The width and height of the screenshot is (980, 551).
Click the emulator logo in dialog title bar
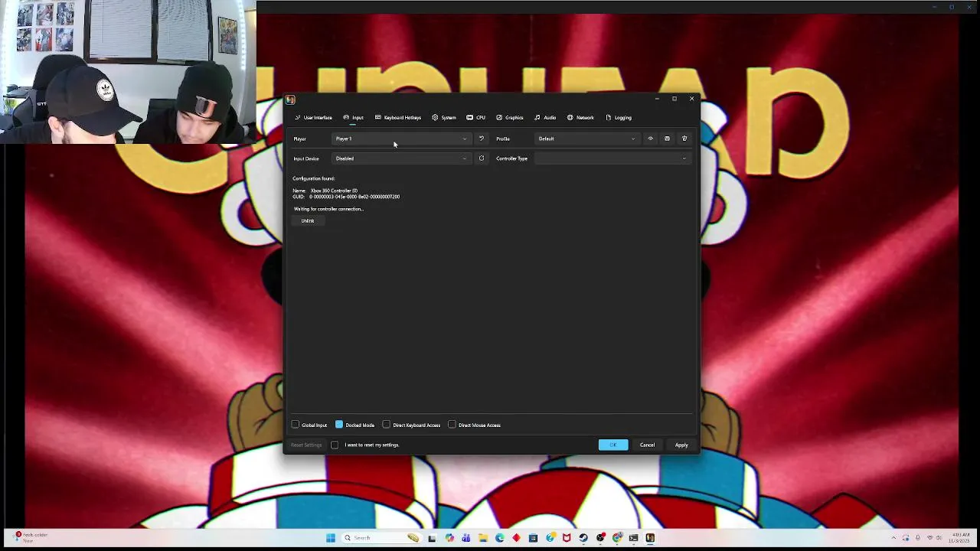[x=290, y=99]
